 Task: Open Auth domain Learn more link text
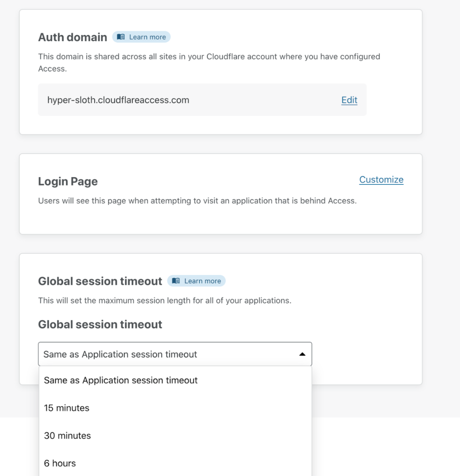[x=147, y=37]
